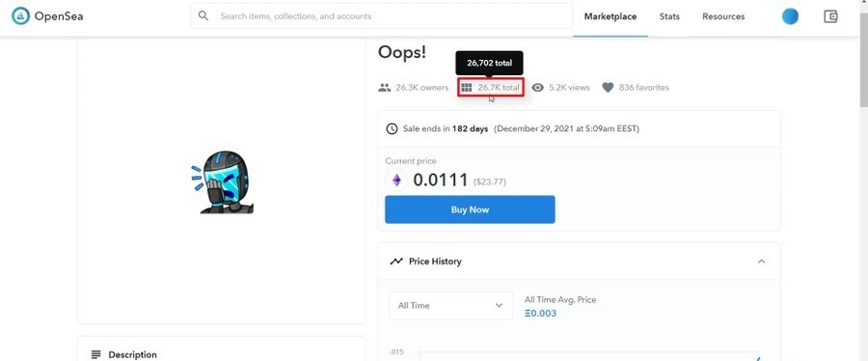Image resolution: width=868 pixels, height=361 pixels.
Task: Click the Ethereum diamond price icon
Action: 396,180
